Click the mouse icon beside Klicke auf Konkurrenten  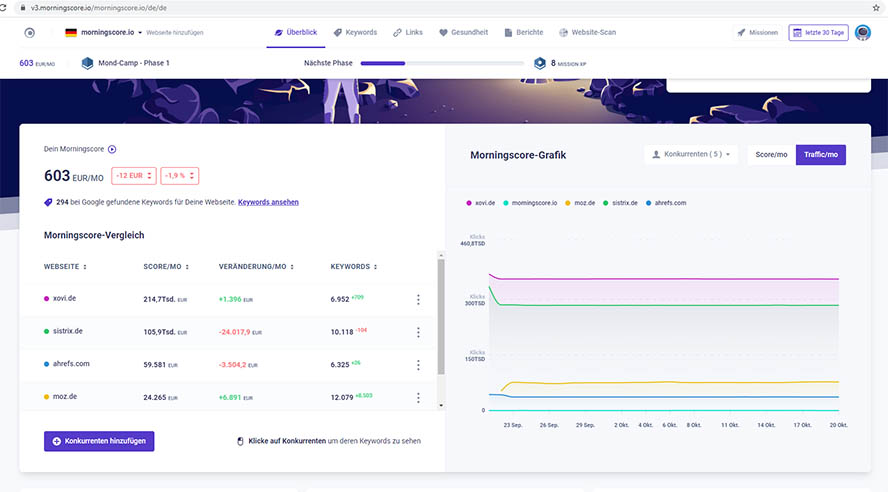[240, 441]
